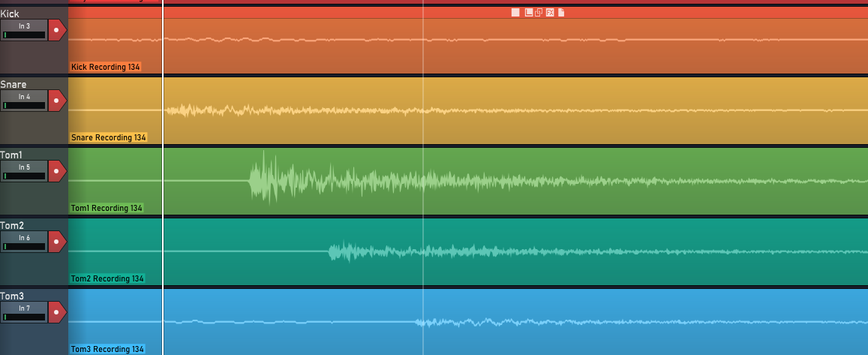The width and height of the screenshot is (868, 355).
Task: Click the Tom3 Recording 134 clip label
Action: coord(107,350)
